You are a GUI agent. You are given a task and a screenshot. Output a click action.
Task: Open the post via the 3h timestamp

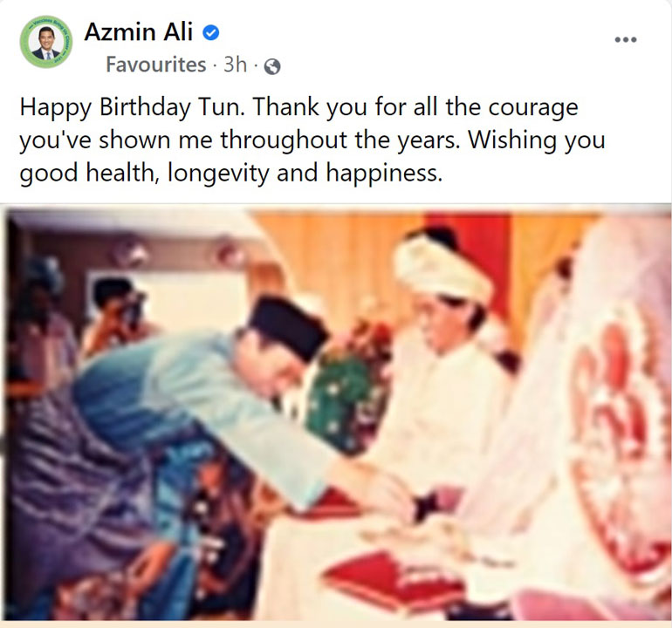(x=236, y=65)
